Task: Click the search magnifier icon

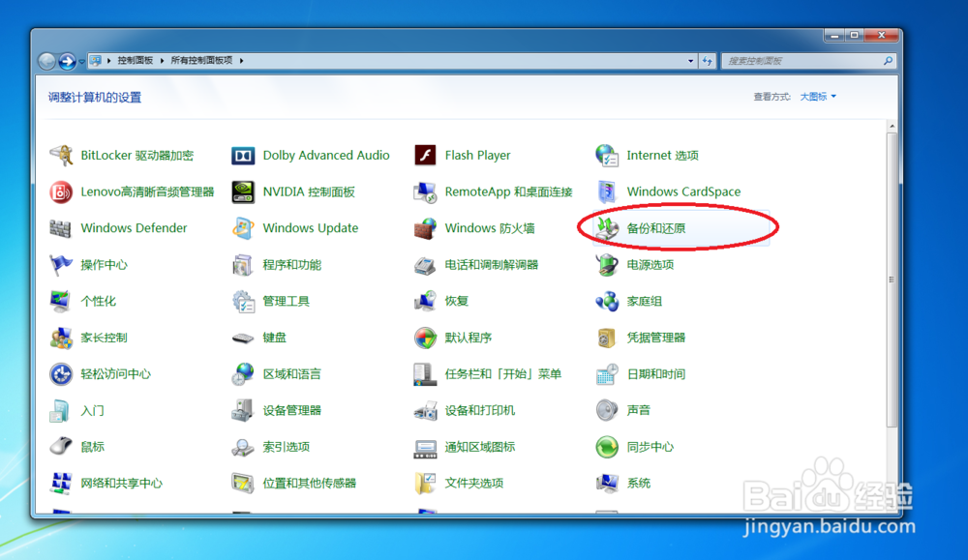Action: click(x=888, y=60)
